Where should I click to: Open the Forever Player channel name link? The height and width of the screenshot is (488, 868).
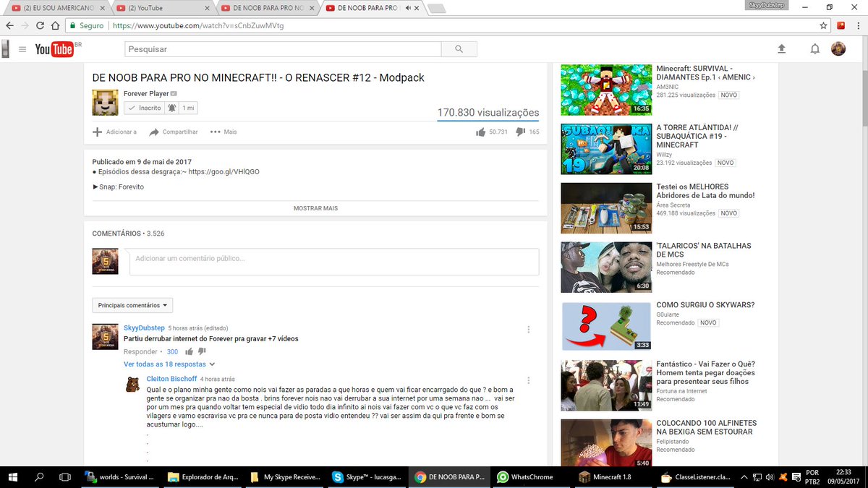point(146,94)
